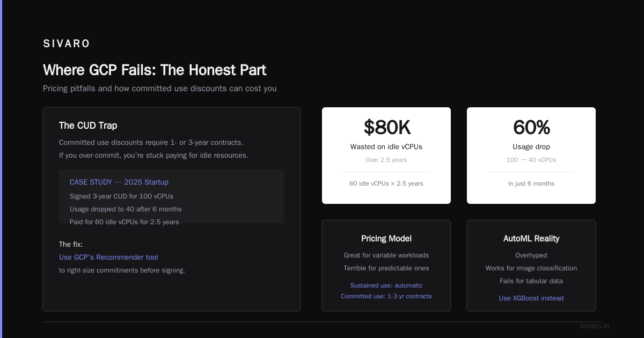Select "Paid for 60 idle vCPUs" line
The width and height of the screenshot is (644, 338).
[125, 222]
